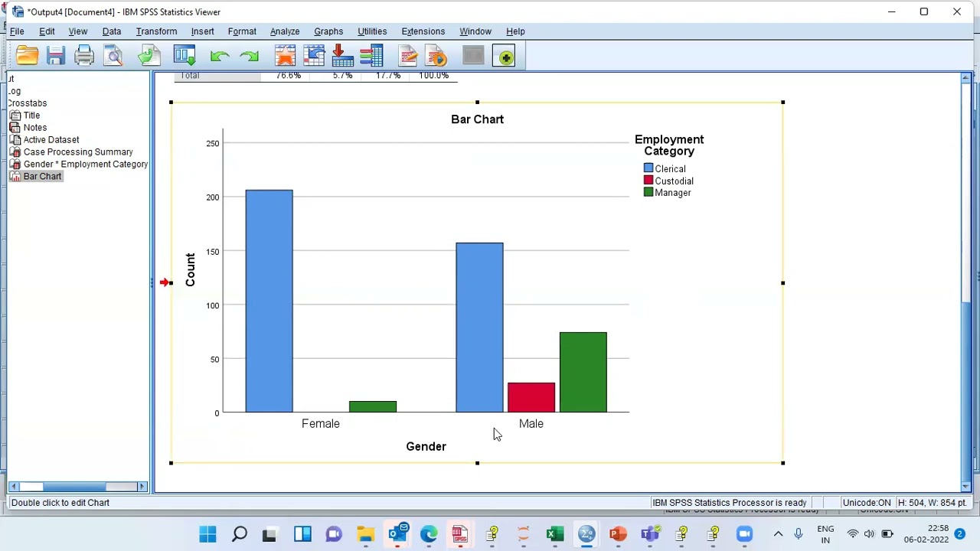This screenshot has height=551, width=980.
Task: Click the green Manager legend swatch
Action: point(648,192)
